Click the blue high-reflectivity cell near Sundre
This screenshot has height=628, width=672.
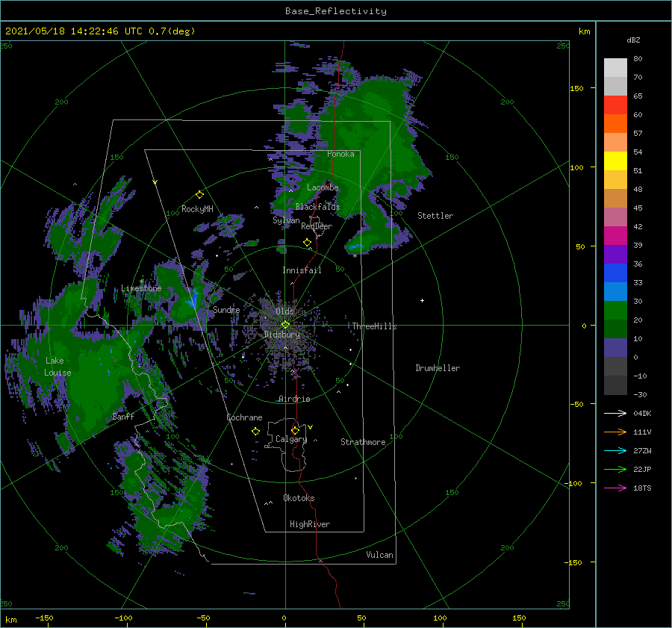point(193,299)
